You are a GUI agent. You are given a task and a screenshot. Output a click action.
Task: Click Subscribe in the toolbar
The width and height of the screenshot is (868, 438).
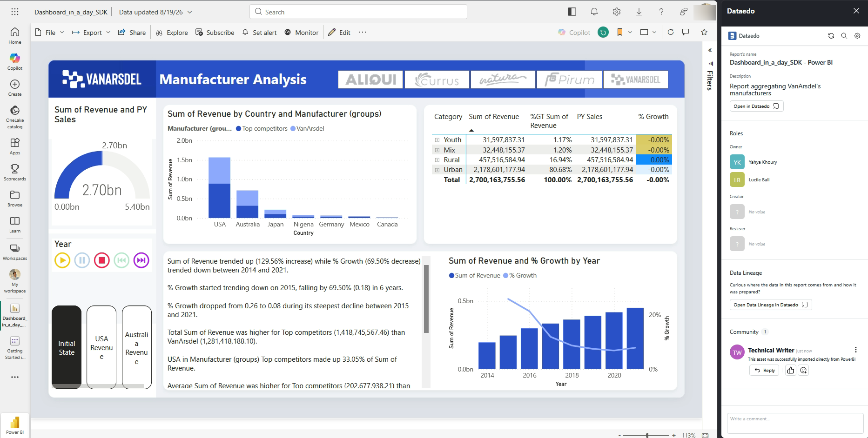coord(215,32)
